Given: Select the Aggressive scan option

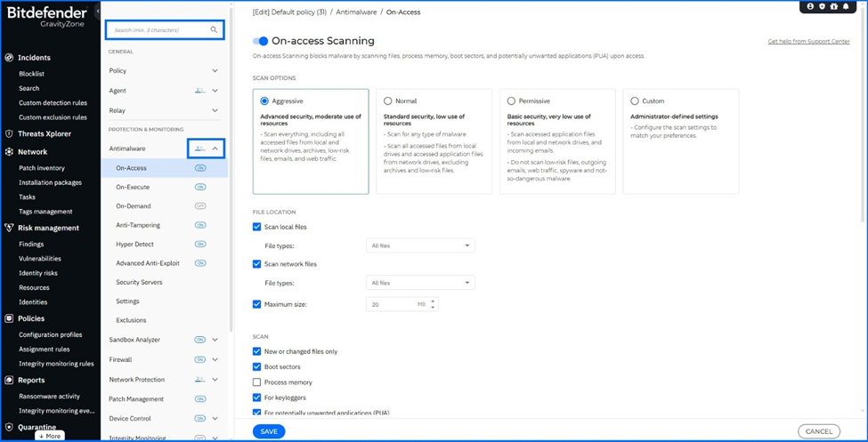Looking at the screenshot, I should coord(264,101).
